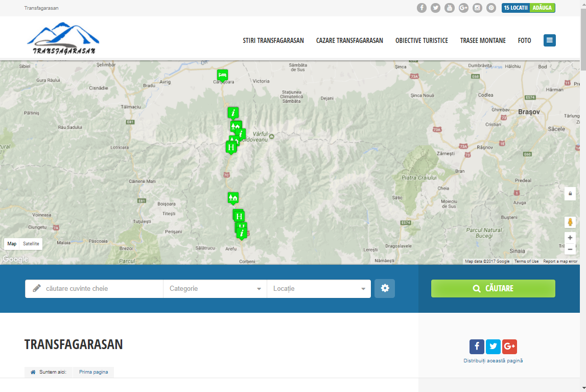The image size is (586, 392).
Task: Open the Pinterest icon in top bar
Action: [x=491, y=8]
